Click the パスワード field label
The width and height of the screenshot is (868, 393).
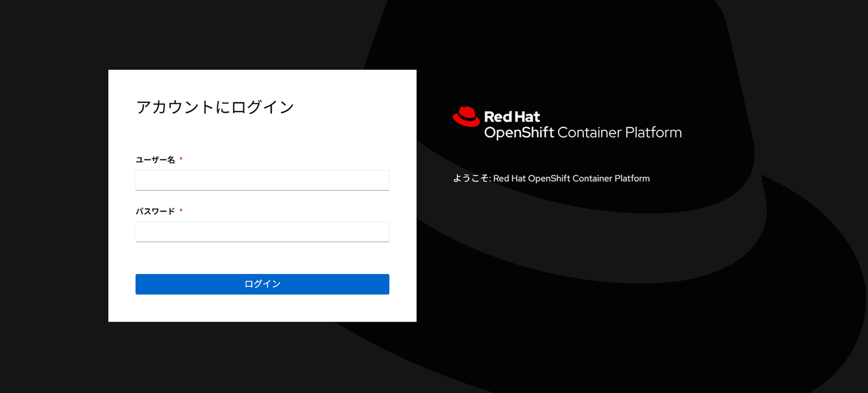155,212
